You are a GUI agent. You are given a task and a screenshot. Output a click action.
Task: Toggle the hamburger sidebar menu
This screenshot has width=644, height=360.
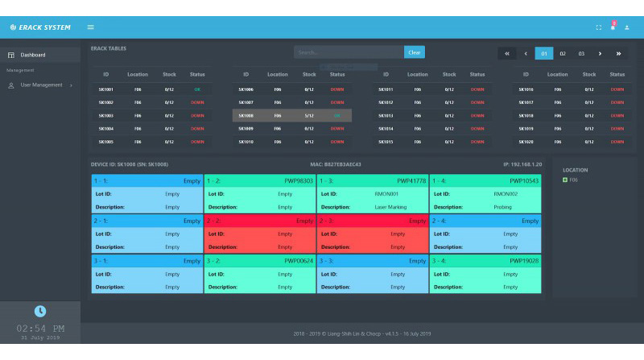coord(91,27)
